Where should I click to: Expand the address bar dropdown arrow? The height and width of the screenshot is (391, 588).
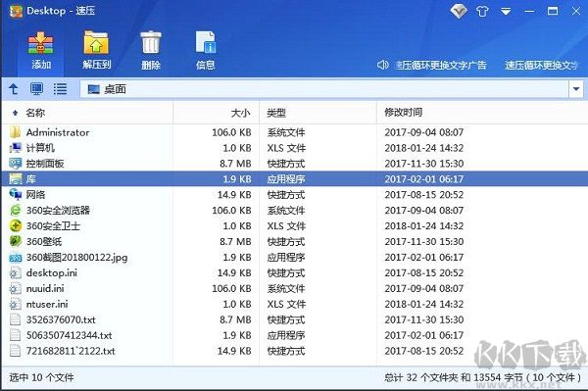(x=576, y=89)
